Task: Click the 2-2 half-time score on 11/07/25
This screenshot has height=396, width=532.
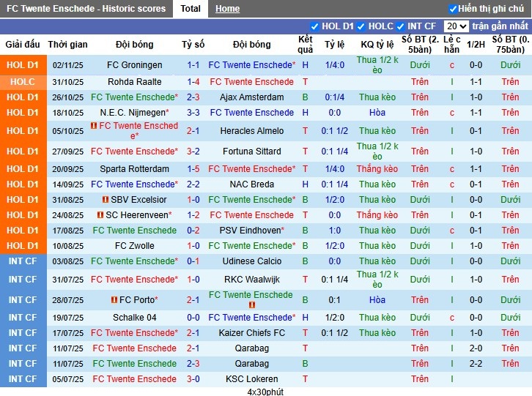Action: tap(476, 364)
